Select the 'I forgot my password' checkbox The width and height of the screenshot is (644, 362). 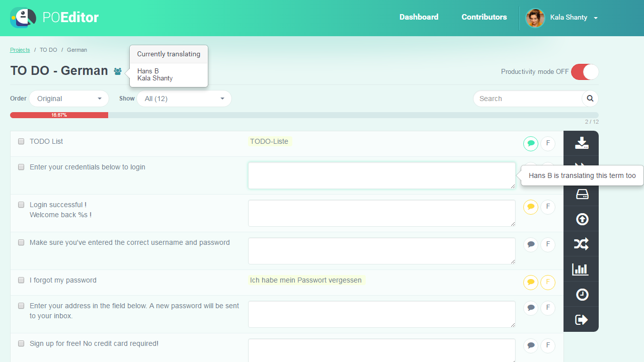[21, 280]
